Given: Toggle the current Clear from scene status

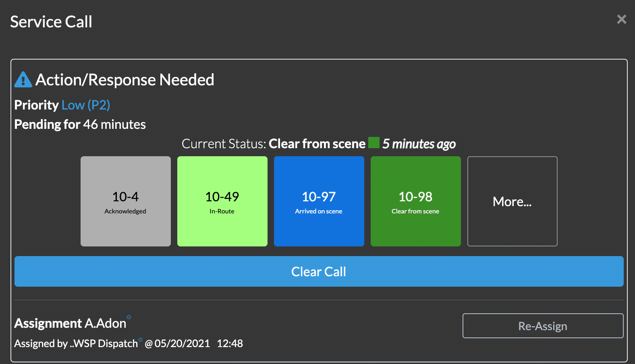Looking at the screenshot, I should point(415,201).
